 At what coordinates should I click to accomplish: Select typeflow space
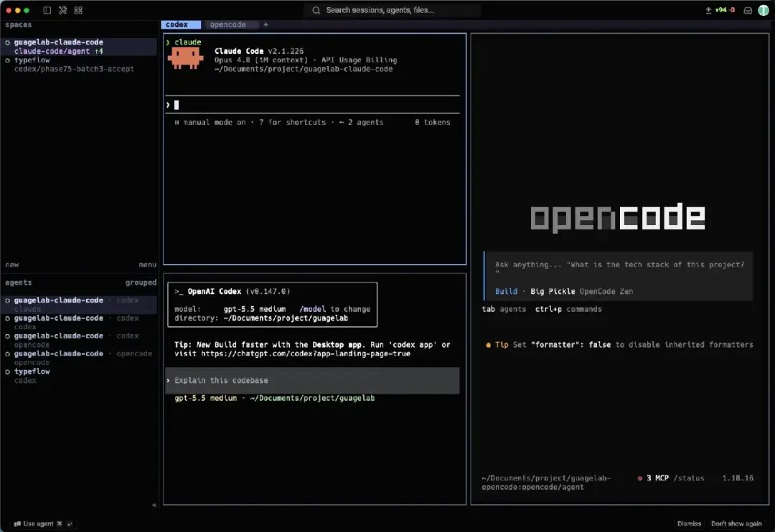79,65
